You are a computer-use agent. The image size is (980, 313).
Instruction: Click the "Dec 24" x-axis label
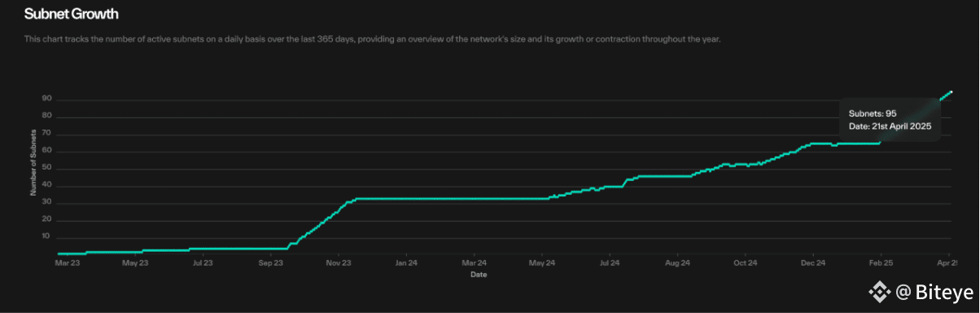[x=813, y=263]
